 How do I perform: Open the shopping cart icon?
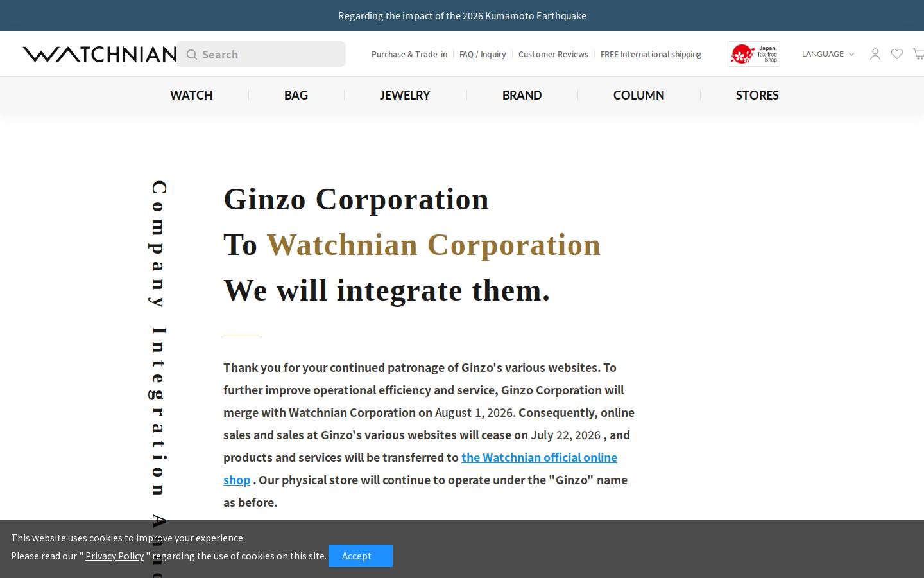point(919,54)
